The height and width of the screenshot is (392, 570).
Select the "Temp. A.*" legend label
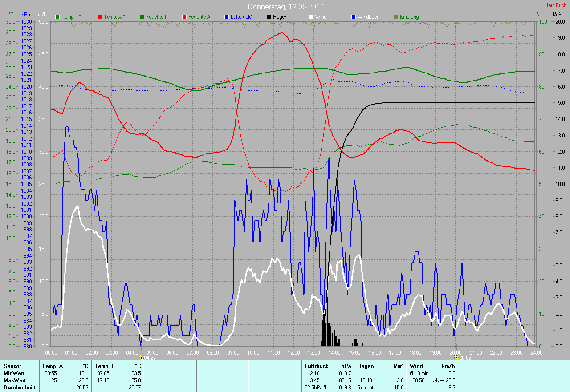[114, 17]
